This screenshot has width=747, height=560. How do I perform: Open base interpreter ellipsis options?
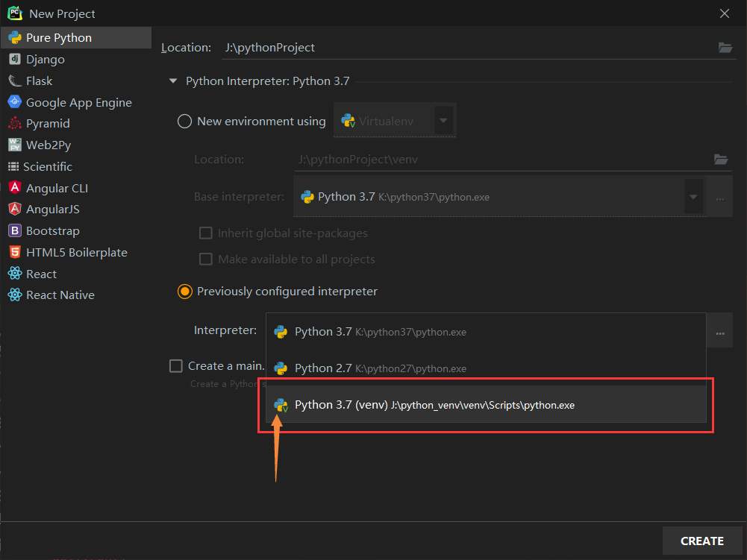(x=720, y=197)
